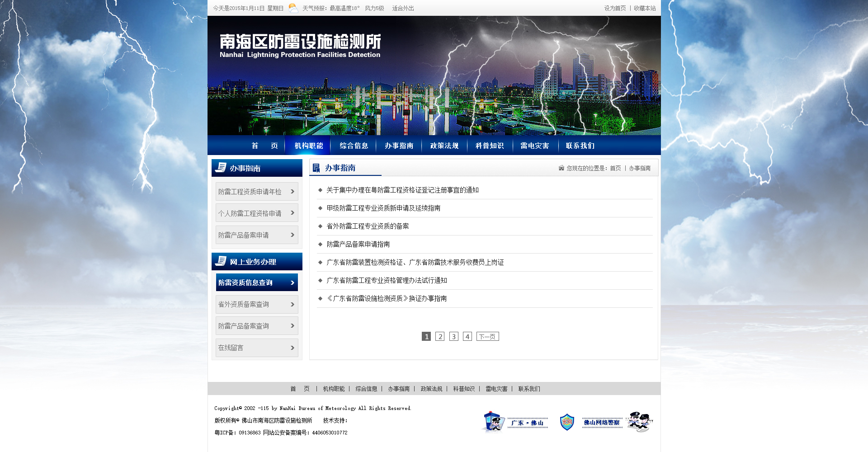The height and width of the screenshot is (452, 868).
Task: Expand the 防雷工程资质申请年检 sidebar arrow
Action: [x=292, y=192]
